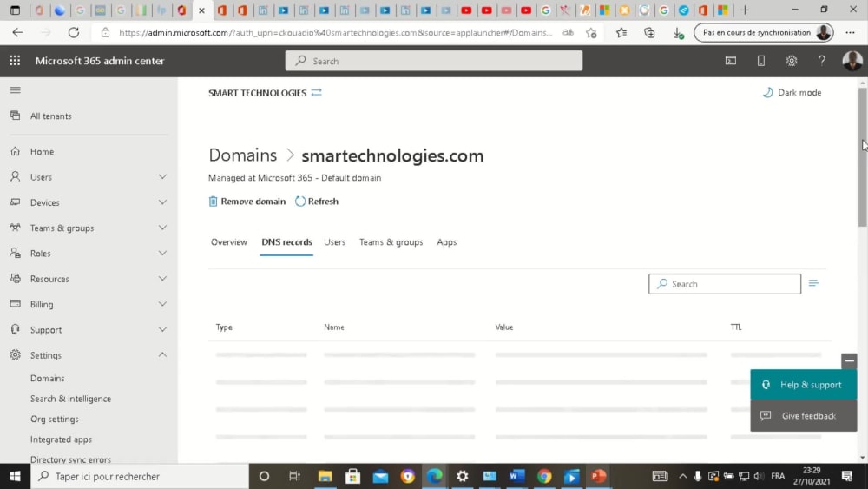Open Directory sync errors

tap(70, 459)
